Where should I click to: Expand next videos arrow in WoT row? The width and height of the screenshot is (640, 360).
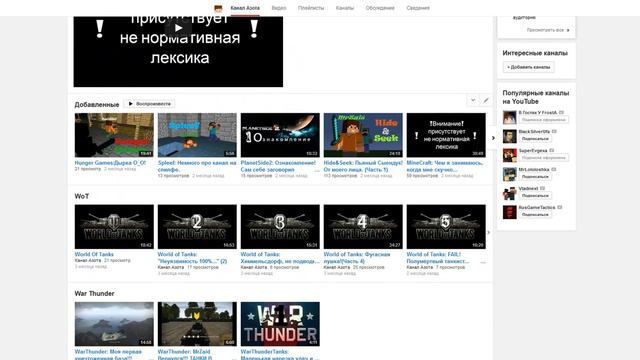489,232
